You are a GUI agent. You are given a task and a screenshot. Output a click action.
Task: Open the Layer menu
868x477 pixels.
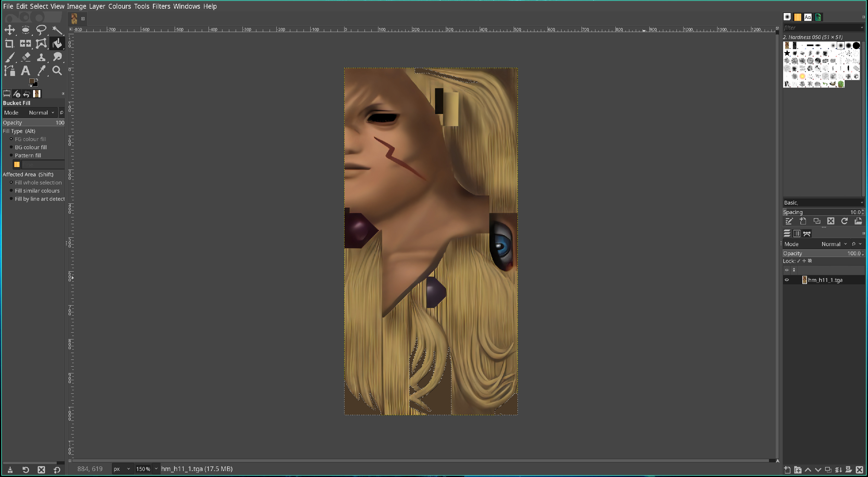[97, 6]
